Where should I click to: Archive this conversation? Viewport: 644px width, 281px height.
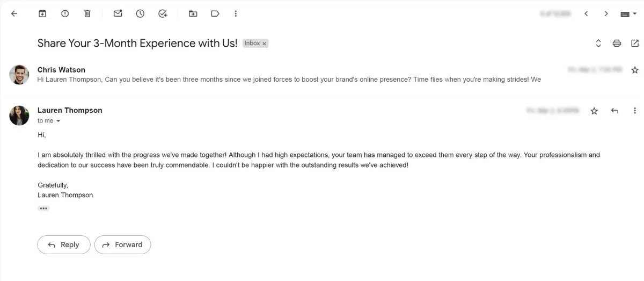42,13
